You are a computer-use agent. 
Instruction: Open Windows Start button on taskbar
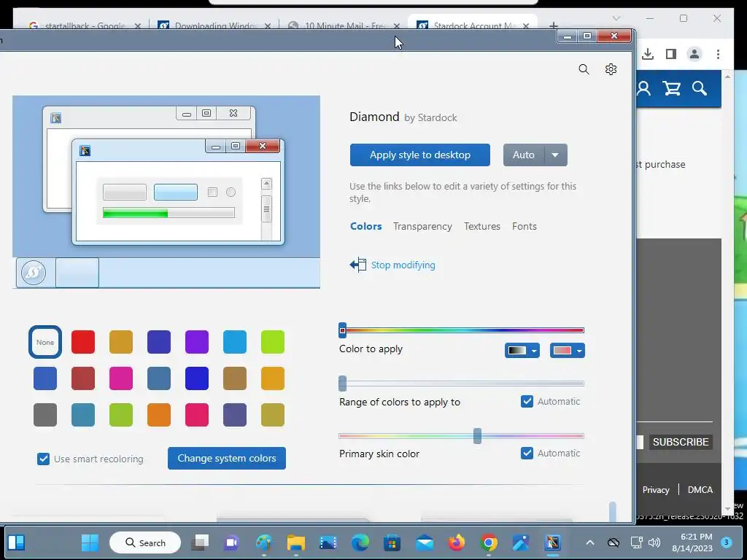pyautogui.click(x=90, y=542)
